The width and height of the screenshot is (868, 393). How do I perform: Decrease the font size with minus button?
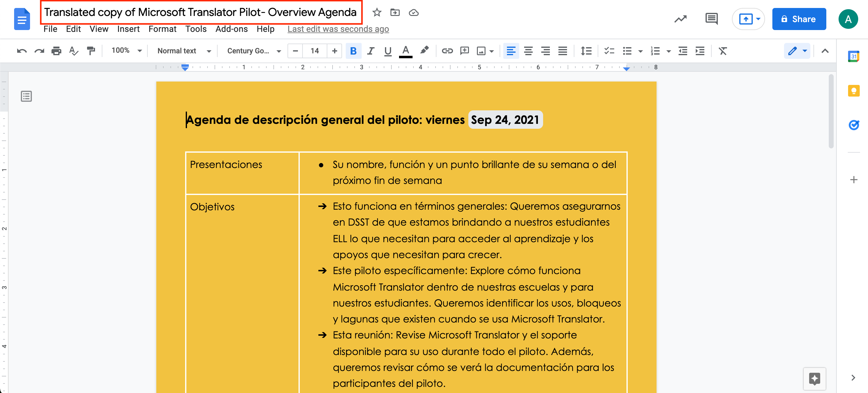295,51
